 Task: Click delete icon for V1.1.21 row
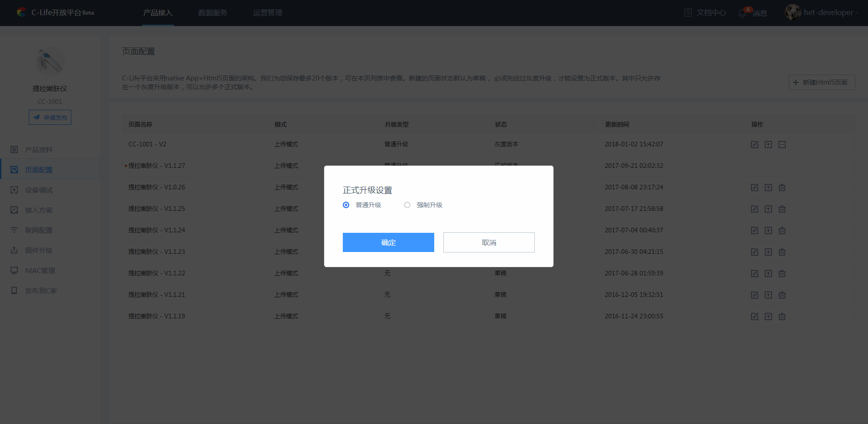pos(782,295)
